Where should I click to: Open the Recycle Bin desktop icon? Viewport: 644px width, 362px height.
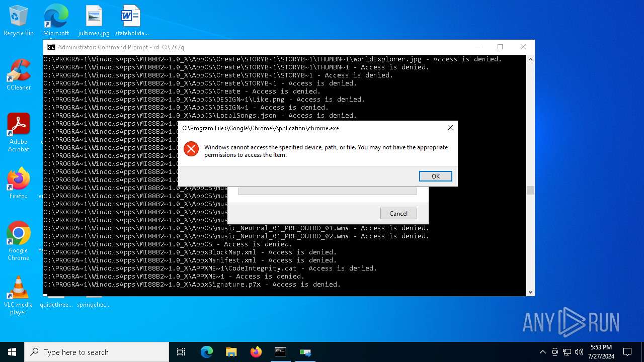pos(19,21)
